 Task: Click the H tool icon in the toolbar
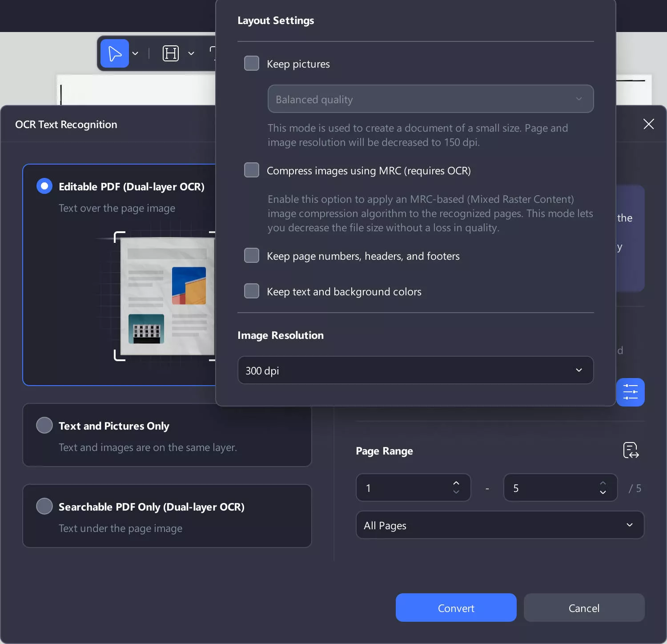coord(170,53)
